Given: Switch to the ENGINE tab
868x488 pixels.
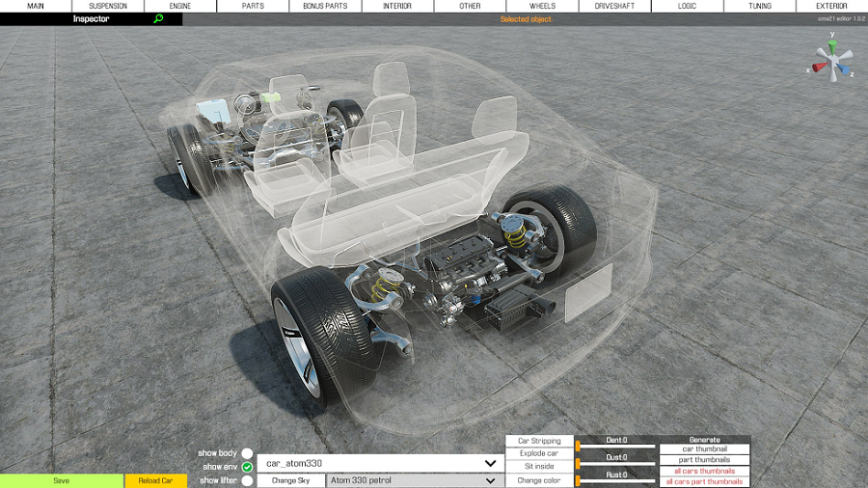Looking at the screenshot, I should click(180, 6).
